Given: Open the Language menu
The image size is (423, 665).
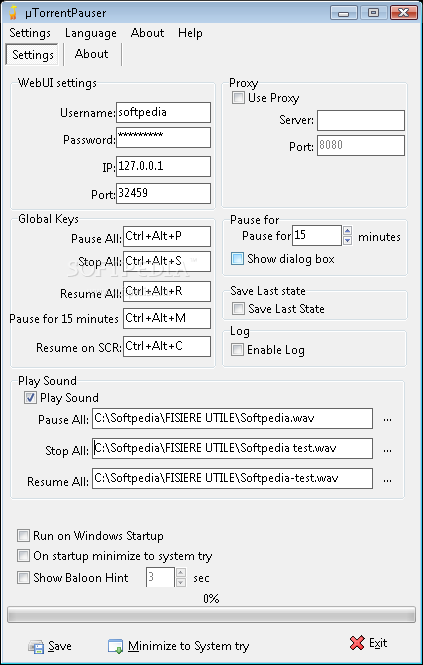Looking at the screenshot, I should point(91,33).
